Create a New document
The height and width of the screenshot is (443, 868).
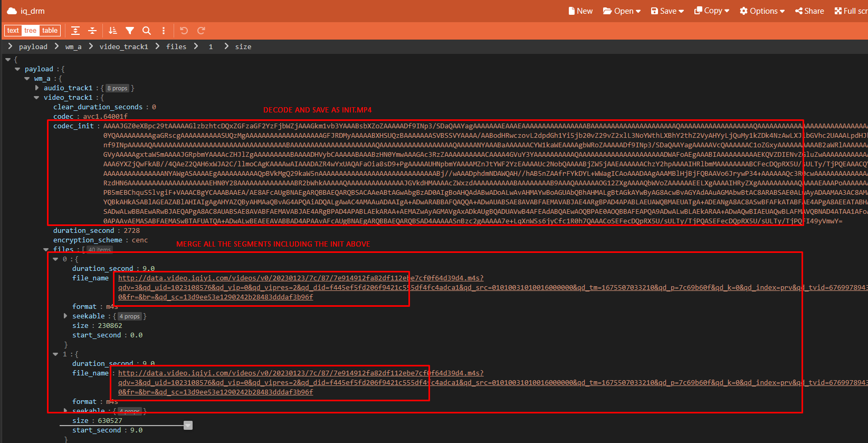pos(580,11)
